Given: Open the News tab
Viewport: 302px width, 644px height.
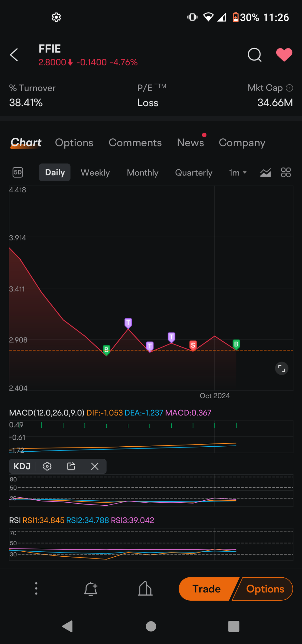Looking at the screenshot, I should (191, 142).
